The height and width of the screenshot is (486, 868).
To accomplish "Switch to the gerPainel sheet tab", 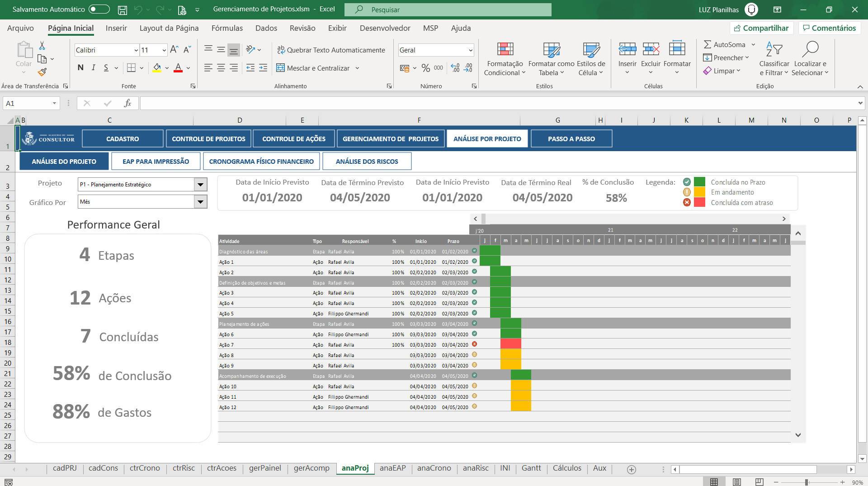I will coord(265,468).
